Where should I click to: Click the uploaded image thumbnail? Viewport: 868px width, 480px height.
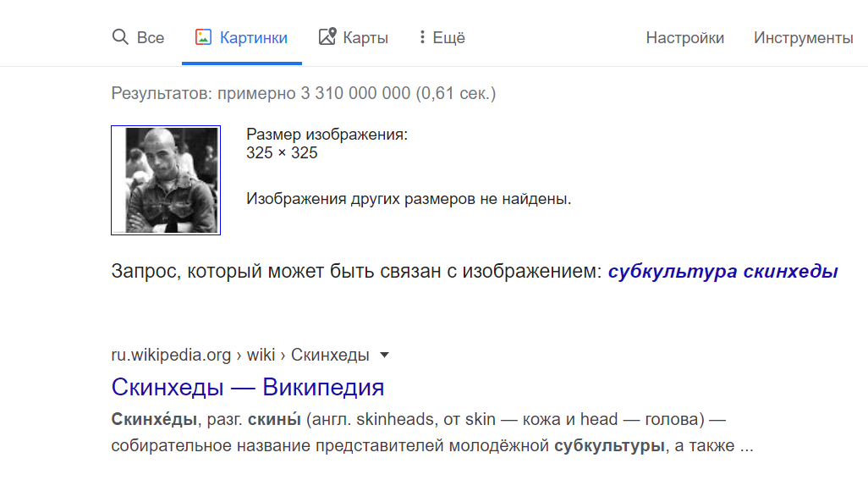point(166,180)
